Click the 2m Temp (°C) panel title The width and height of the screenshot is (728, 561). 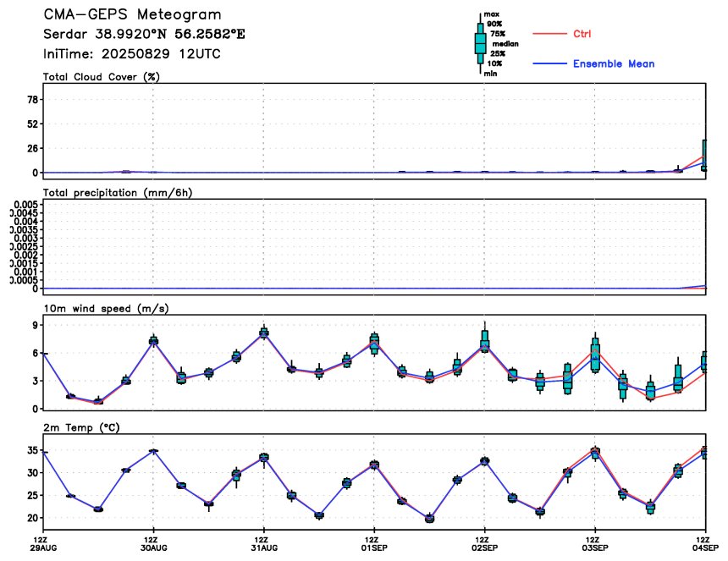[81, 428]
